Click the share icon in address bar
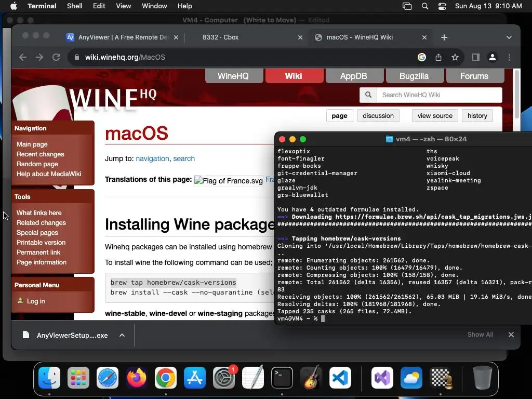Screen dimensions: 532x399 (x=438, y=57)
